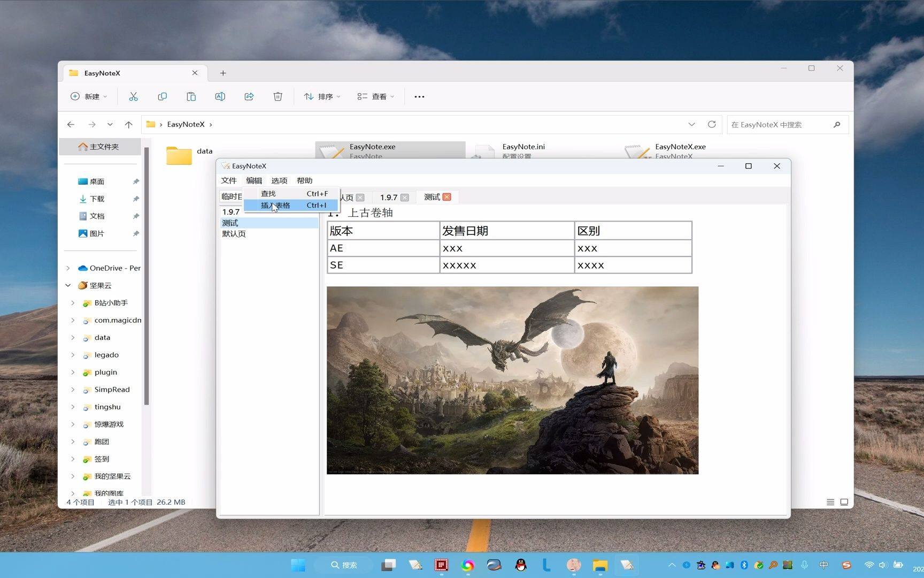Click the Cut icon in Explorer toolbar
Screen dimensions: 924x578
click(133, 96)
